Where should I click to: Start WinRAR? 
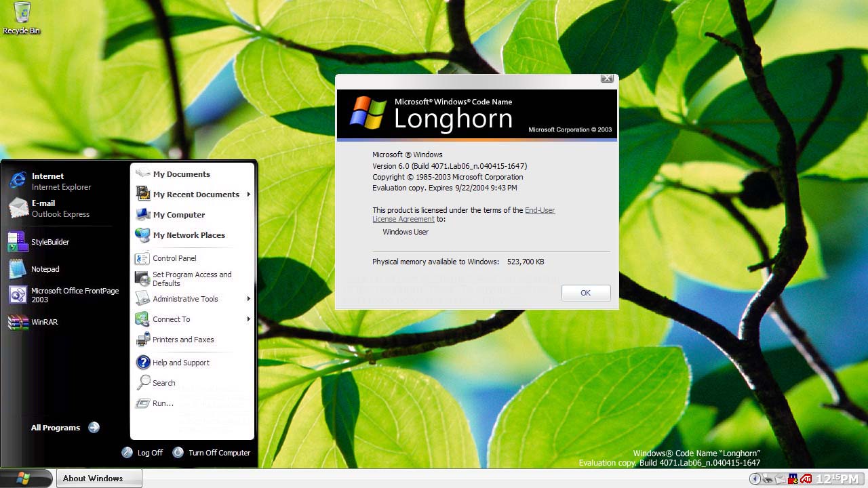click(44, 322)
